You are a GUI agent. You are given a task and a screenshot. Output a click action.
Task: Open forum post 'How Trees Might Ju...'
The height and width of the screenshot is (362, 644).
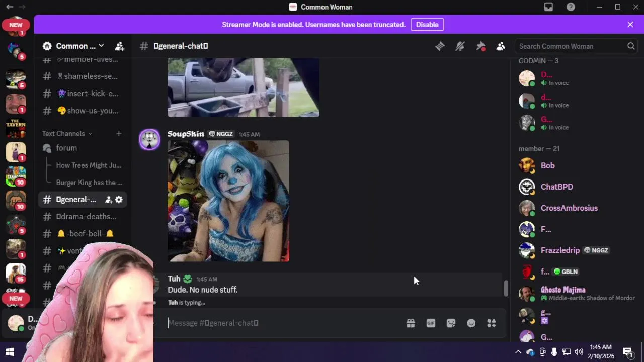tap(89, 165)
